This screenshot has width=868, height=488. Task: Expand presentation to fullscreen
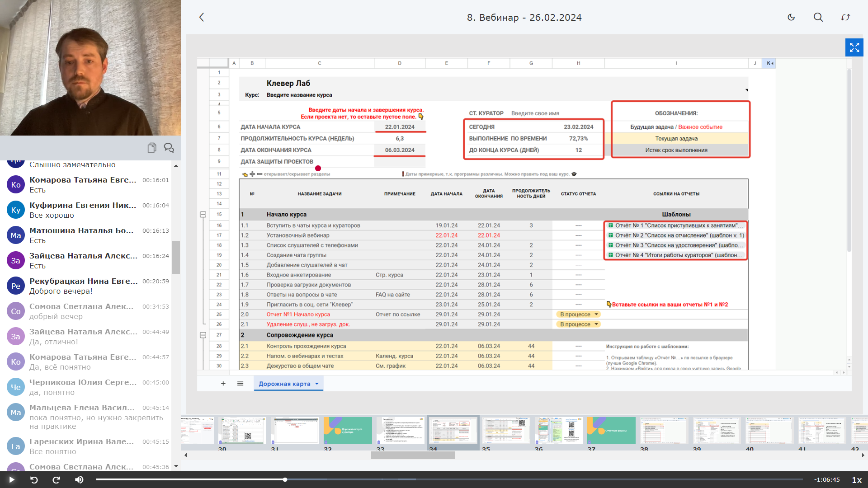click(x=854, y=47)
